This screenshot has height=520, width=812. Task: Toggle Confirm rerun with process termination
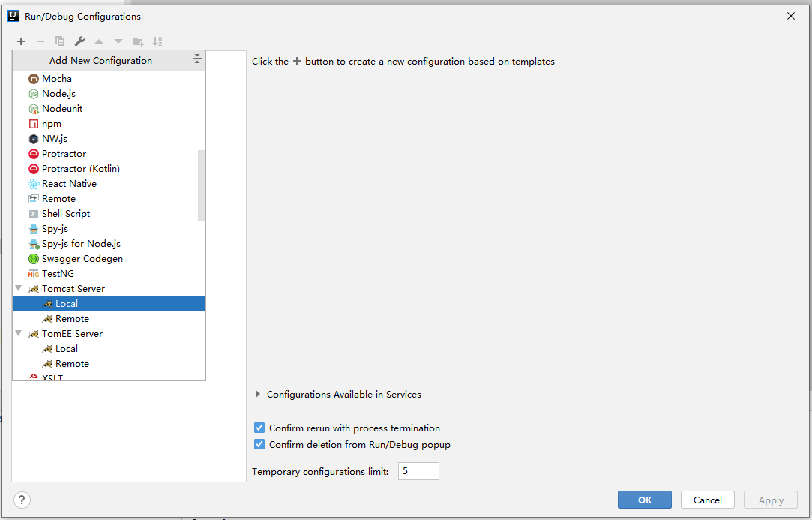[259, 428]
